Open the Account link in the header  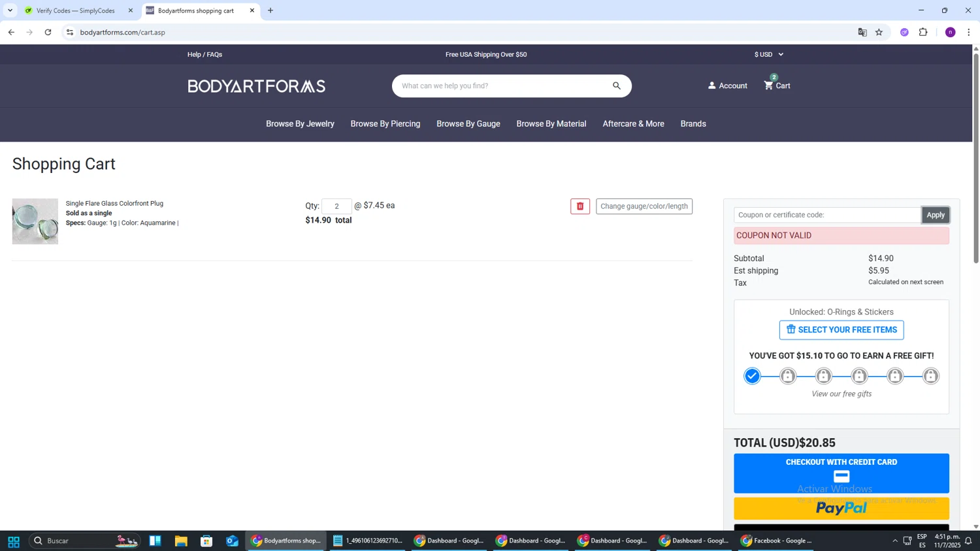[x=727, y=86]
